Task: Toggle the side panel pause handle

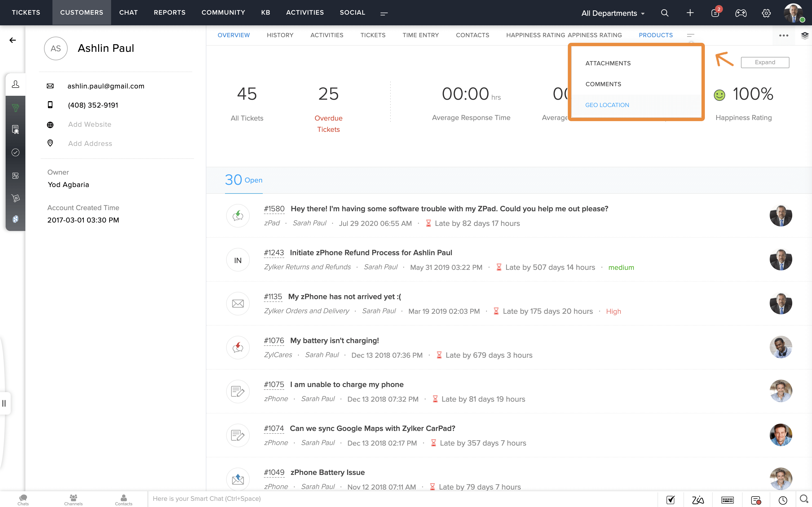Action: (x=4, y=403)
